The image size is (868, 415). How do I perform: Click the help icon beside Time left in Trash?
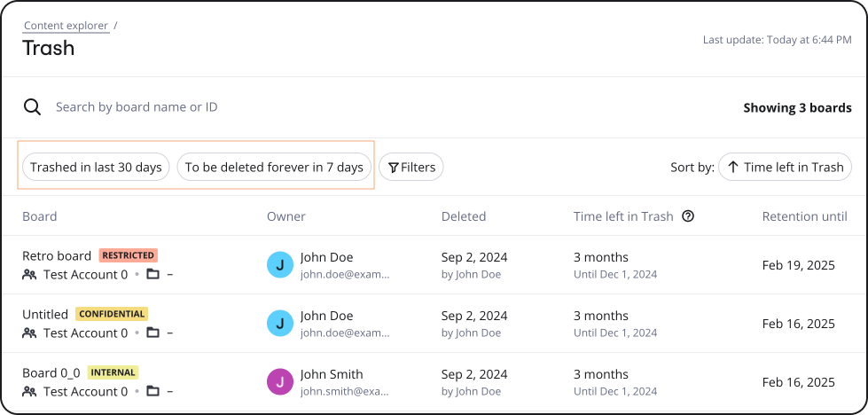[688, 216]
